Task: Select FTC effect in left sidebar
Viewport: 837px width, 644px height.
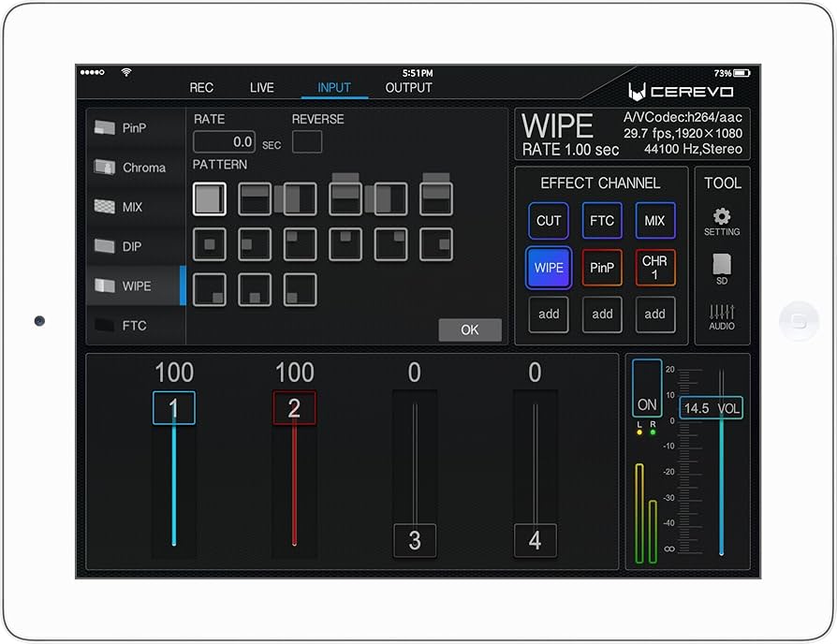Action: 135,326
